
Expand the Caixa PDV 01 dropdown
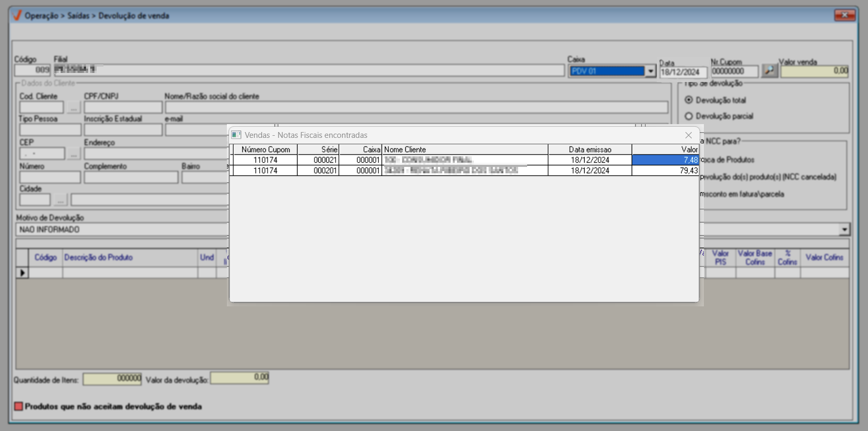[650, 71]
